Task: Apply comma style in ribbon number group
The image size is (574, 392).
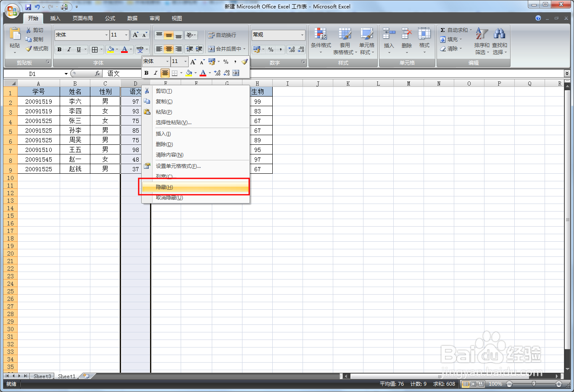Action: (x=280, y=50)
